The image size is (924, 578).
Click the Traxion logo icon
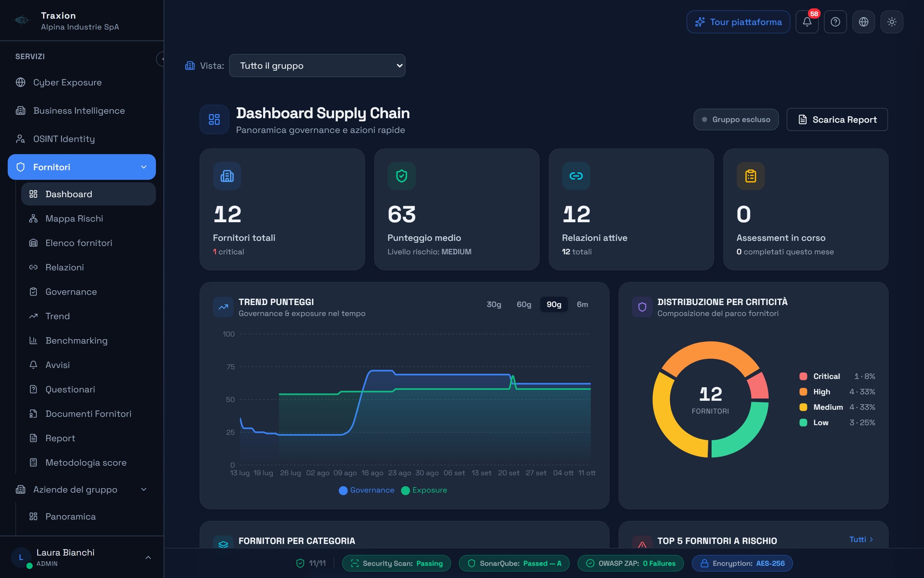pyautogui.click(x=22, y=20)
